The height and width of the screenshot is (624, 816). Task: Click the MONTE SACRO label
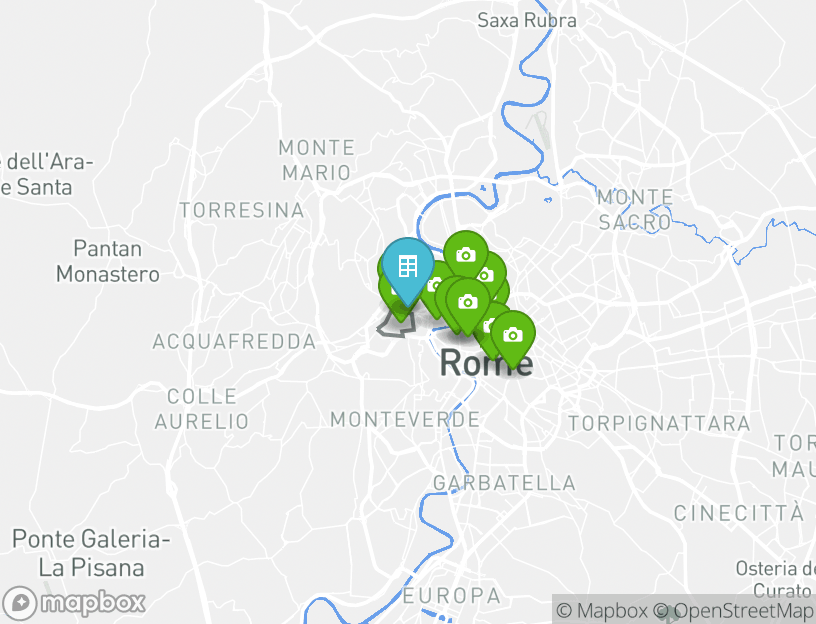(x=635, y=210)
